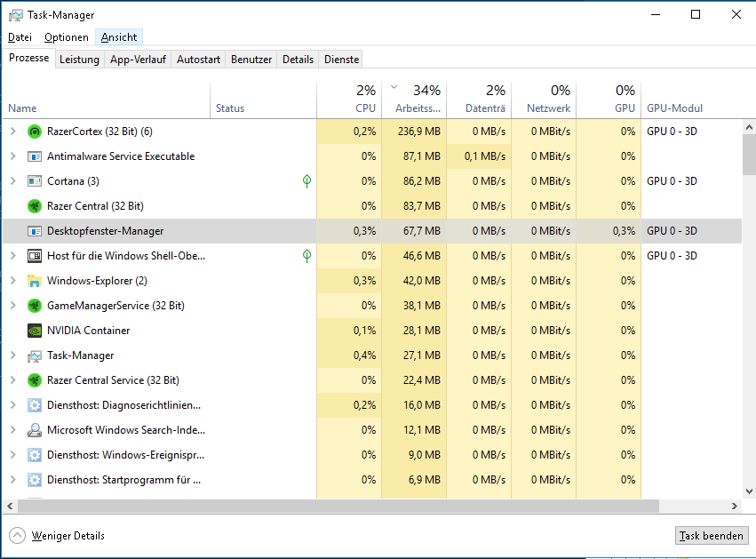This screenshot has width=756, height=559.
Task: Switch to the App-Verlauf tab
Action: (138, 60)
